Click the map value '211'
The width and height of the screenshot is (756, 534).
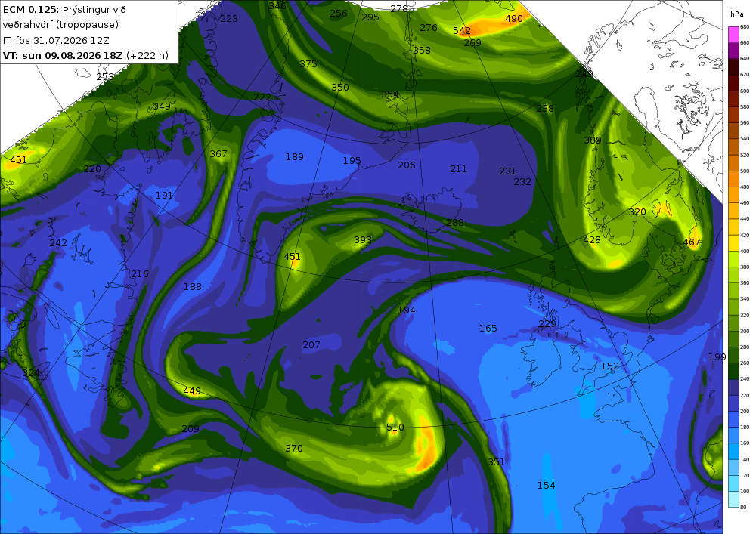pyautogui.click(x=459, y=169)
